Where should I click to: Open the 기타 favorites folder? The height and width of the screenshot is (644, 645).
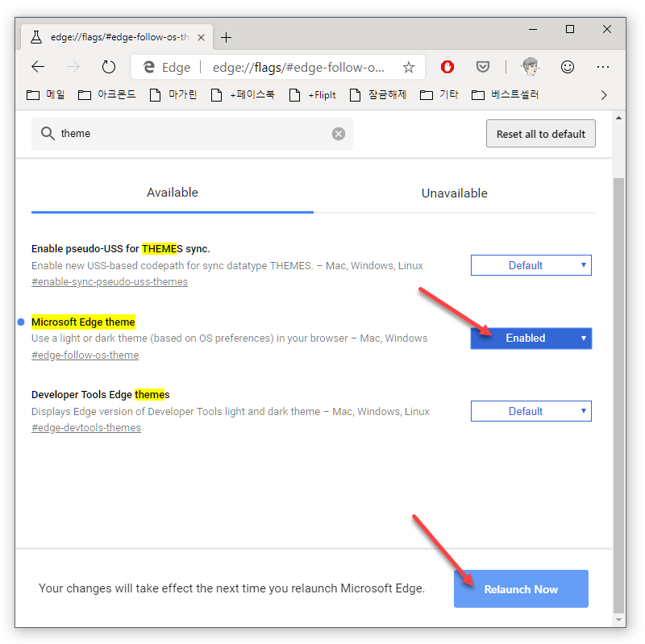point(439,95)
